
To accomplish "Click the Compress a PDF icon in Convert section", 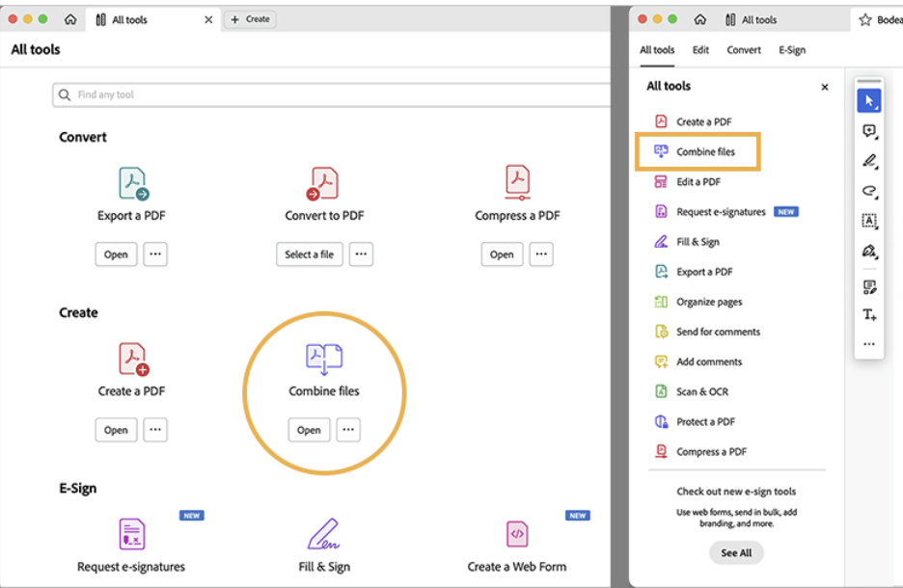I will click(x=517, y=182).
